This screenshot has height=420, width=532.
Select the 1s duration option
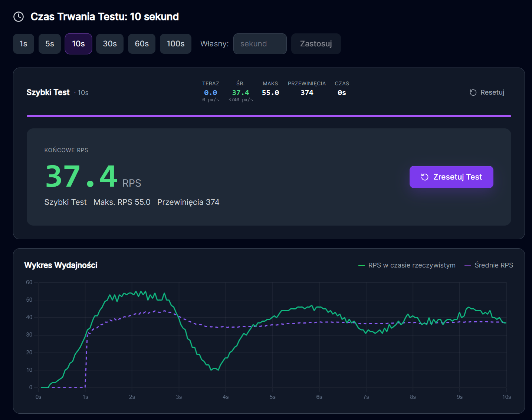tap(23, 44)
